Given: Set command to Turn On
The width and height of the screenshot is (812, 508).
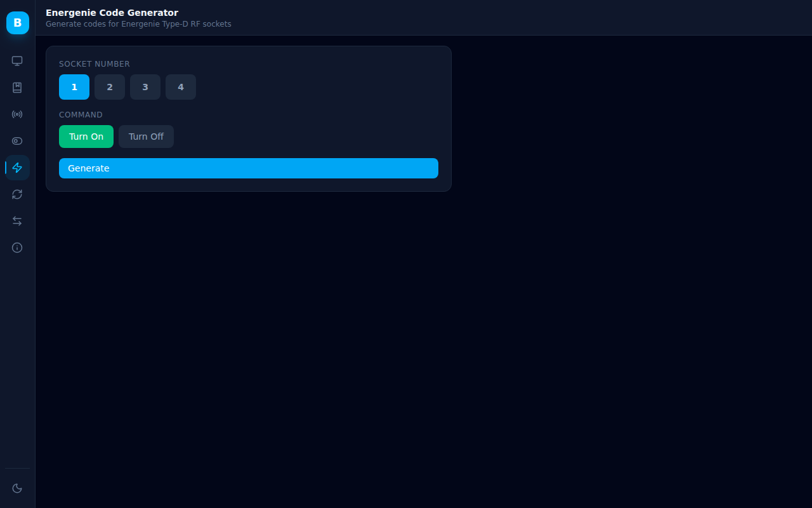Looking at the screenshot, I should [86, 137].
